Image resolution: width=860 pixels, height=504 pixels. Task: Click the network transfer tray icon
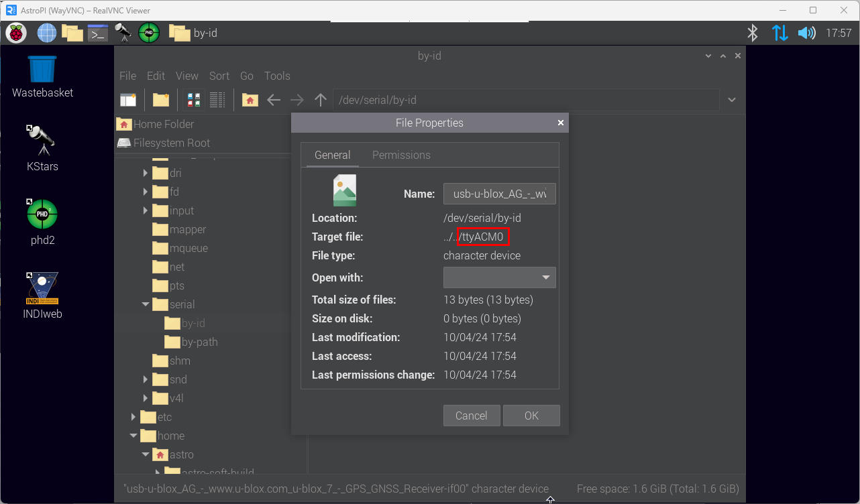(x=780, y=33)
